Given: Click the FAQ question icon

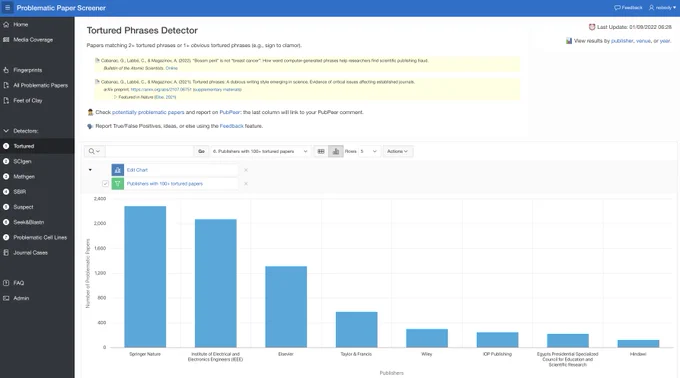Looking at the screenshot, I should click(x=6, y=283).
